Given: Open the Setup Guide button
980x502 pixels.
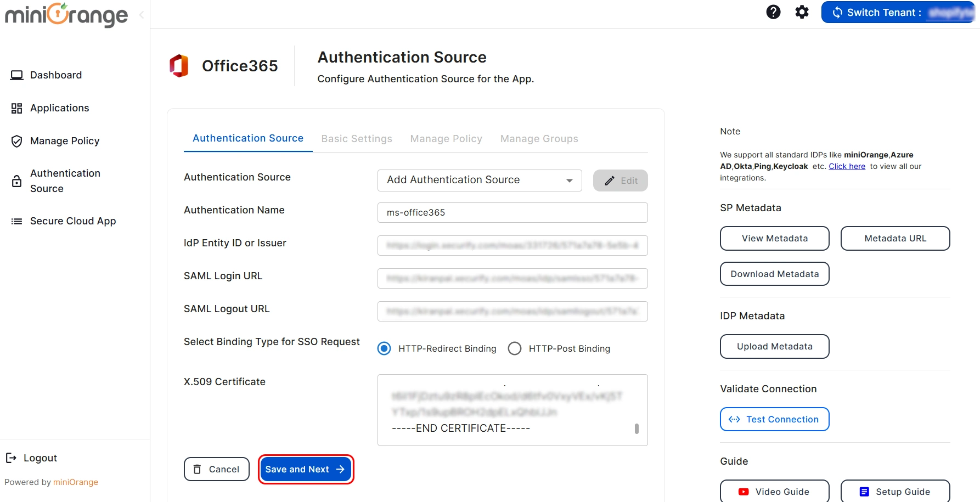Looking at the screenshot, I should (895, 492).
